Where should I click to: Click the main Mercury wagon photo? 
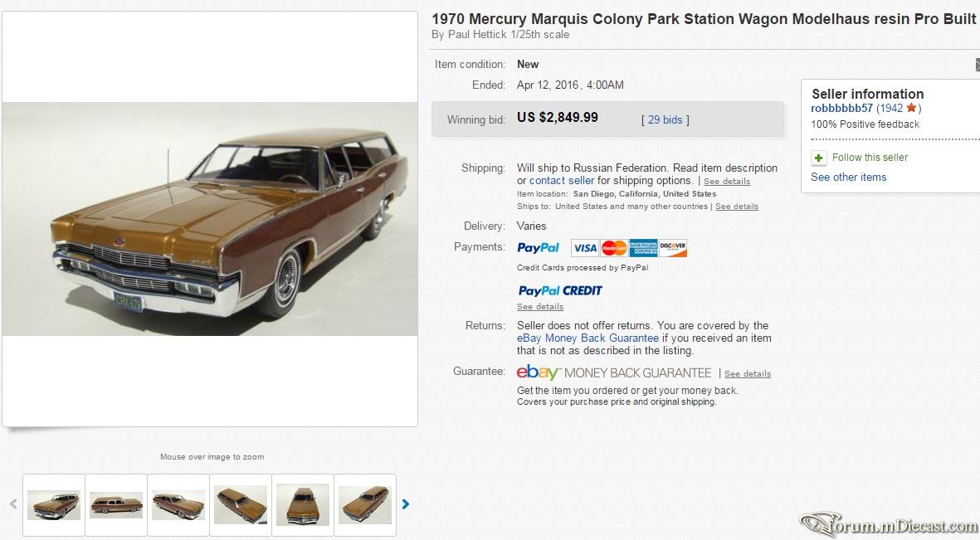pos(210,219)
